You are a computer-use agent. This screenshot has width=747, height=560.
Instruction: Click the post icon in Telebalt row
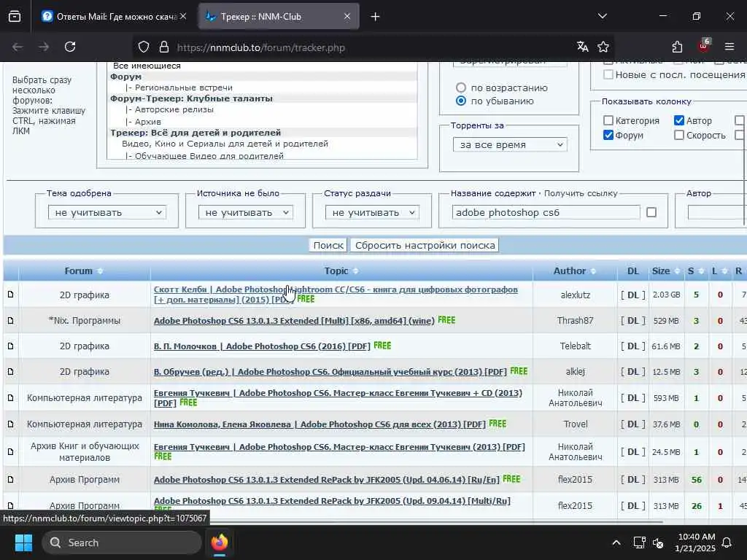tap(10, 346)
